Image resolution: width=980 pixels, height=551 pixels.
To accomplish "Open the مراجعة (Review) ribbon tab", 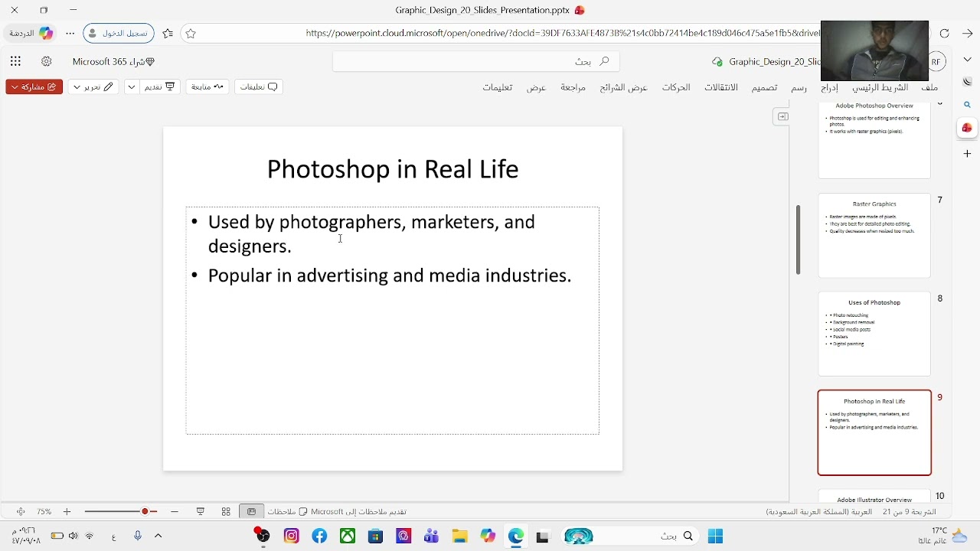I will [x=573, y=87].
